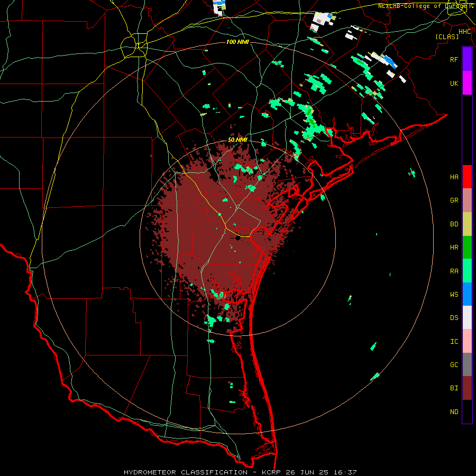Click the ND black legend swatch

coord(467,411)
